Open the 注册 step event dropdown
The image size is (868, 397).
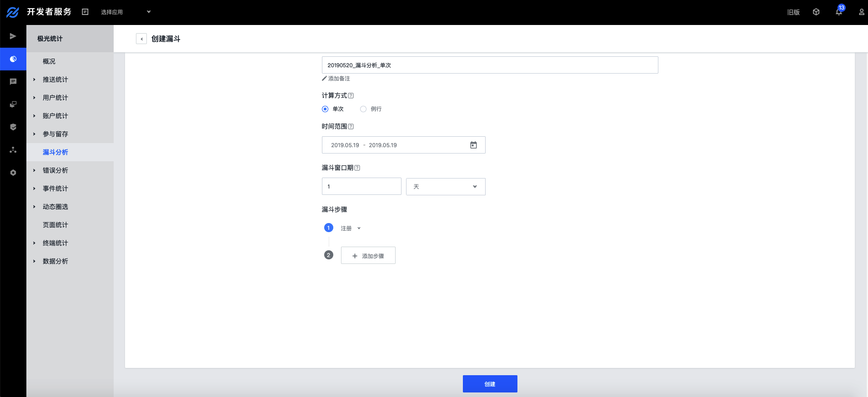[x=351, y=228]
